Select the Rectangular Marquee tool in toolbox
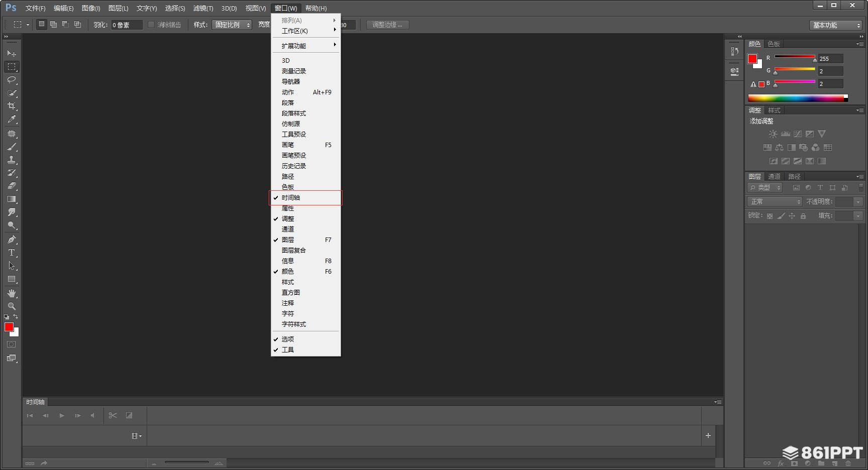Image resolution: width=868 pixels, height=470 pixels. coord(12,66)
